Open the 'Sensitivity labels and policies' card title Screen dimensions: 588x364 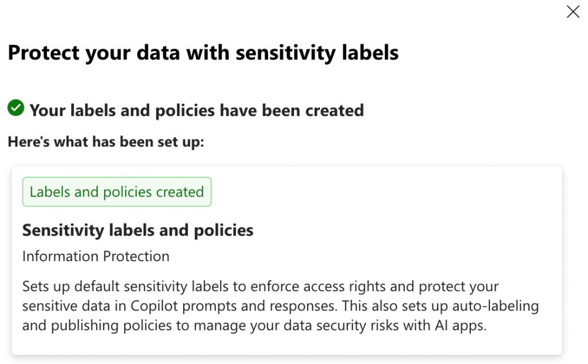138,231
